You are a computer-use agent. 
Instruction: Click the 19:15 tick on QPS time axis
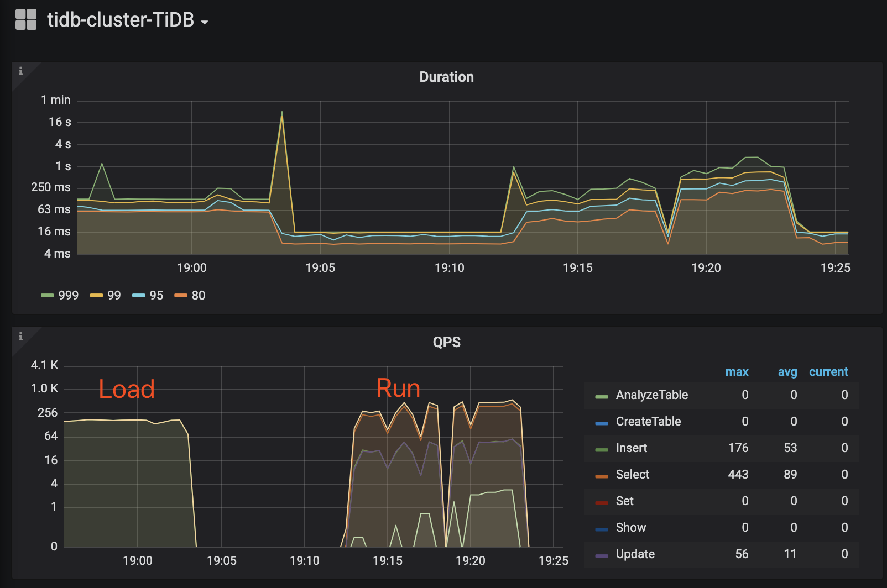click(x=388, y=561)
